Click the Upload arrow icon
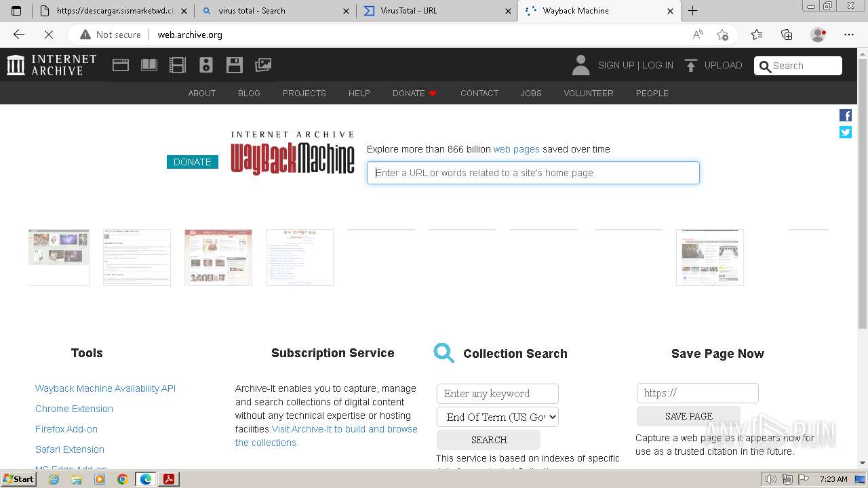Viewport: 868px width, 488px height. click(x=690, y=65)
